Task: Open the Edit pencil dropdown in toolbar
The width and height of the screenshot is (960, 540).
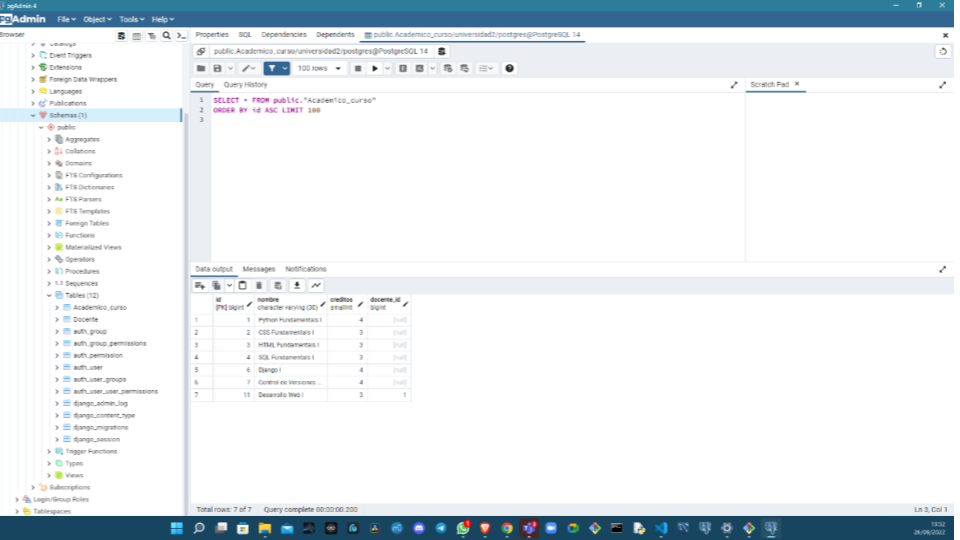Action: coord(249,69)
